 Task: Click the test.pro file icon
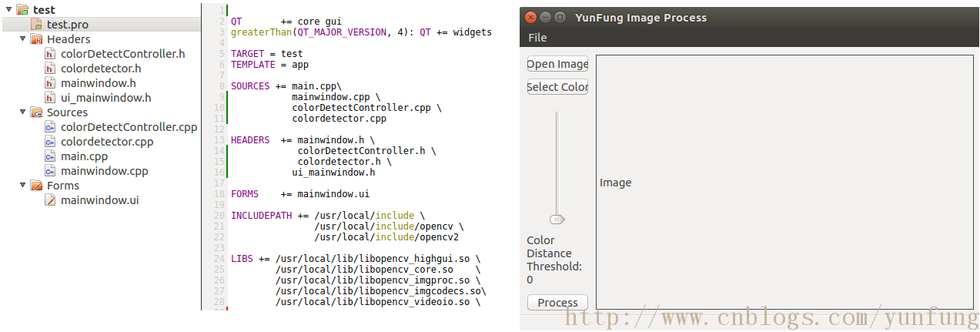[x=37, y=25]
